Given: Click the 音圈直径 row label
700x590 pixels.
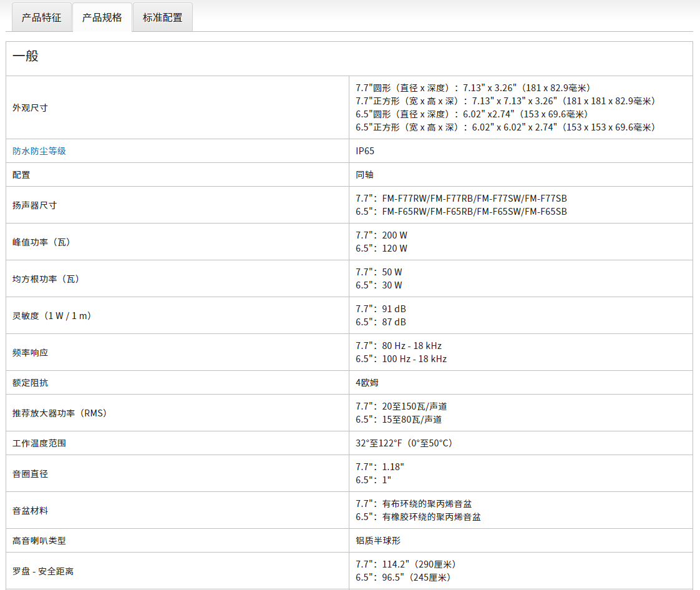Looking at the screenshot, I should (30, 473).
